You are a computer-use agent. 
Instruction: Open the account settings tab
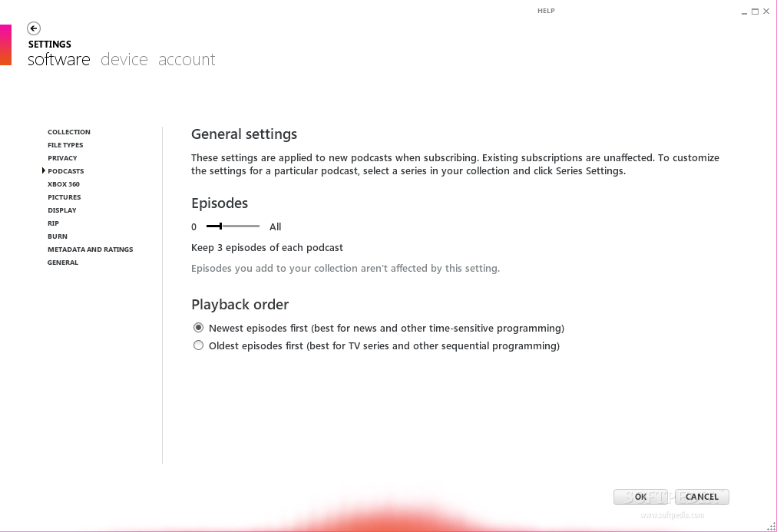[x=187, y=59]
